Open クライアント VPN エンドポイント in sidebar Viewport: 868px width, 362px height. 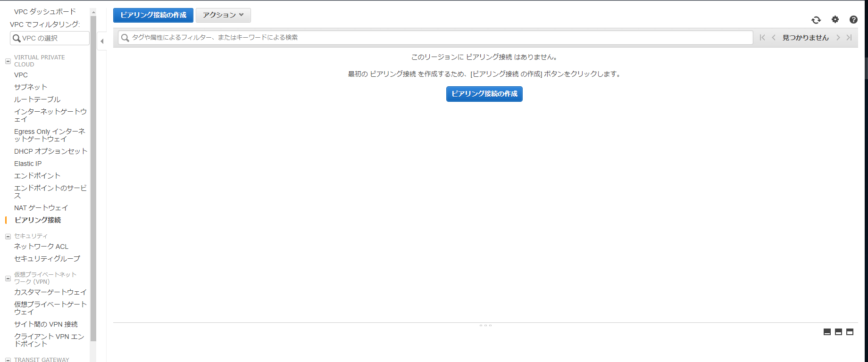click(x=49, y=340)
